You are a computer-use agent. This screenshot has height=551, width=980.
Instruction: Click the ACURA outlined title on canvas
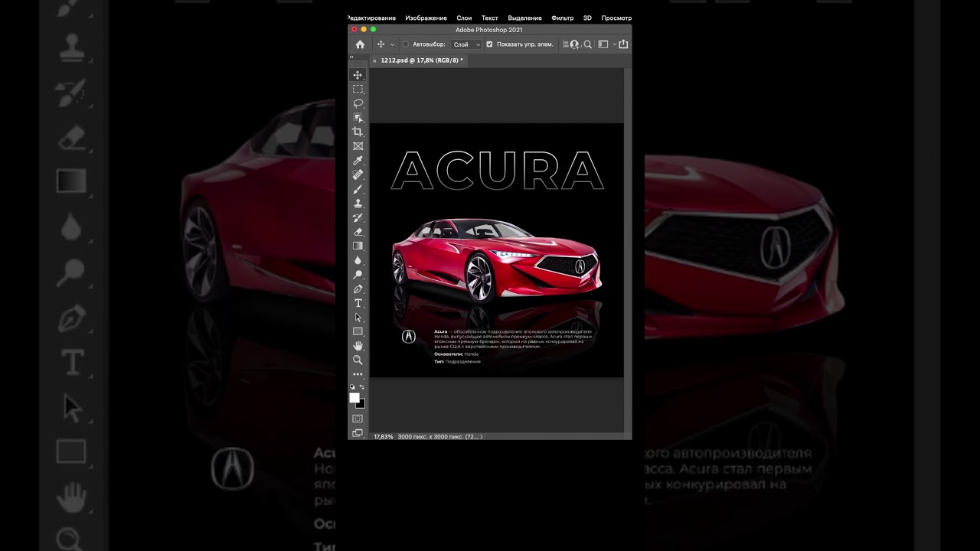coord(498,170)
